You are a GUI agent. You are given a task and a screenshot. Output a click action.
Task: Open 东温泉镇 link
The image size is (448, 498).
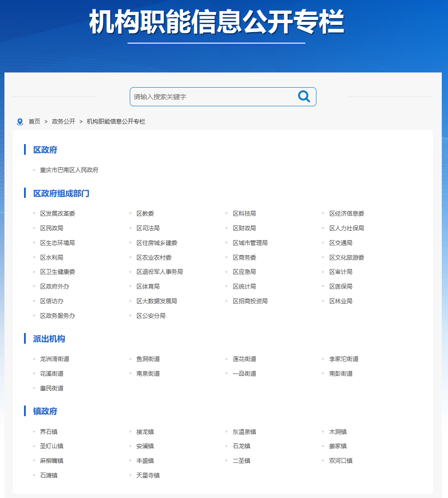(x=244, y=432)
